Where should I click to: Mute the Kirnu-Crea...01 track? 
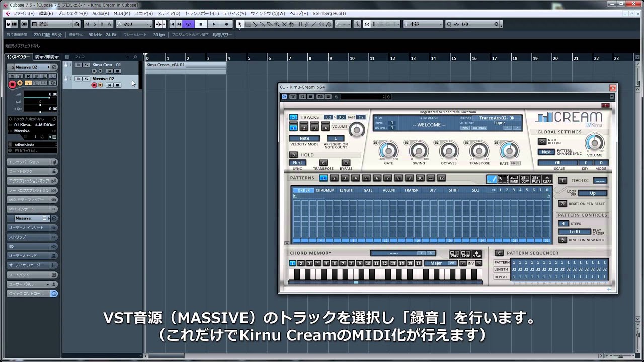[x=78, y=65]
